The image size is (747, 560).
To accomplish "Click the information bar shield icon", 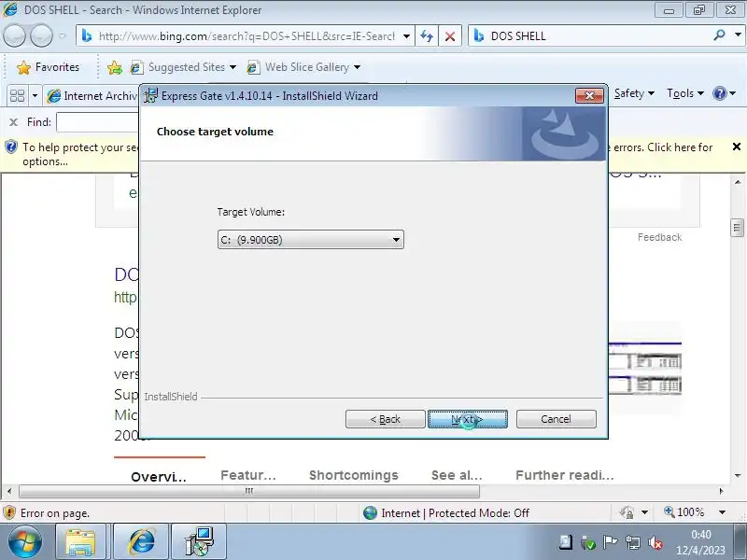I will (x=11, y=147).
